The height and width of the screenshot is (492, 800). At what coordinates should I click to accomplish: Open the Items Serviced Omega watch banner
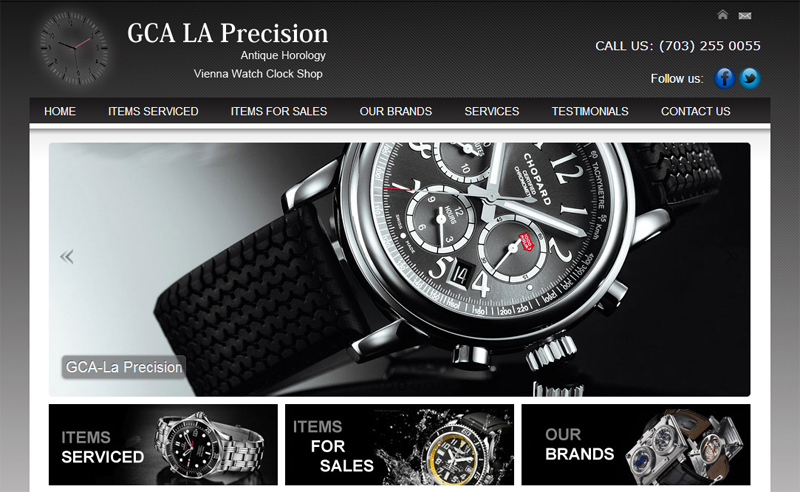163,445
